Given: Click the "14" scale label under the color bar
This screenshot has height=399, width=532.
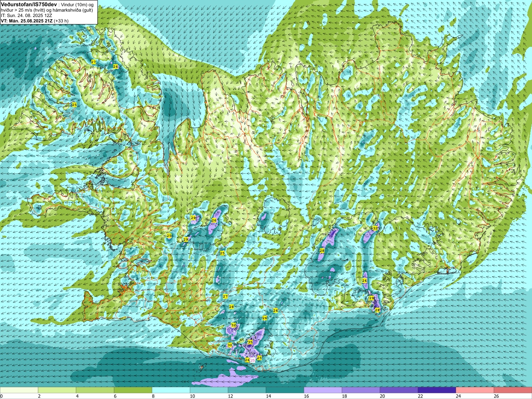Looking at the screenshot, I should click(x=268, y=397).
